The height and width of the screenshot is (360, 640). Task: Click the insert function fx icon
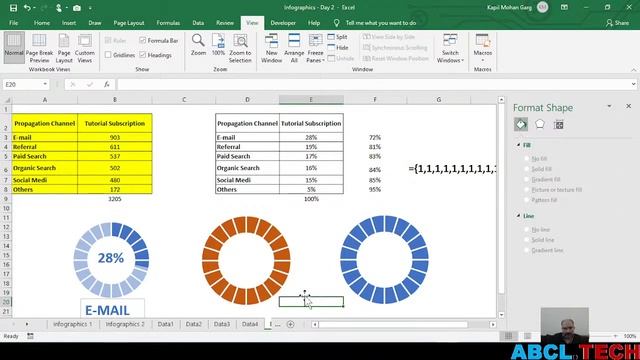coord(107,84)
